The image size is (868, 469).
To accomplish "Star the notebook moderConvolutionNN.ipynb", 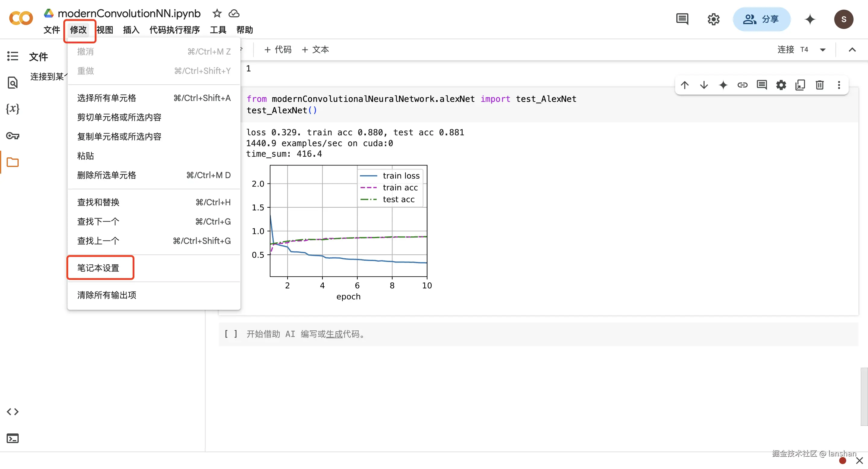I will 217,14.
